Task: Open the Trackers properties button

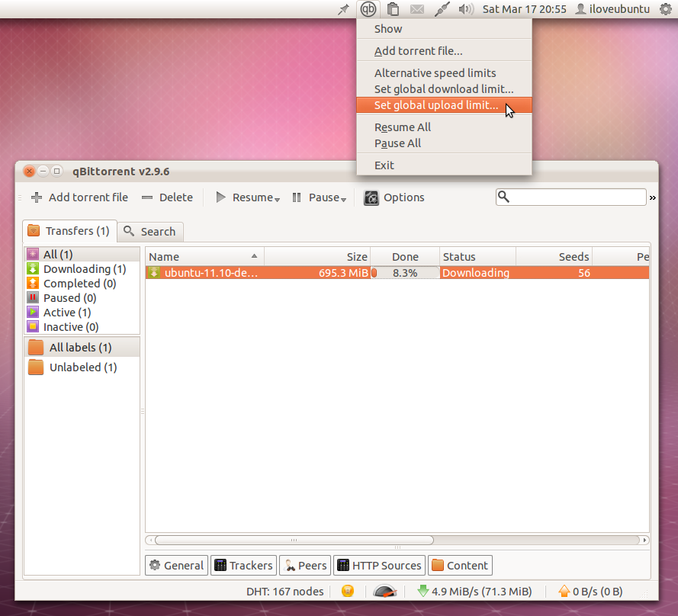Action: coord(243,566)
